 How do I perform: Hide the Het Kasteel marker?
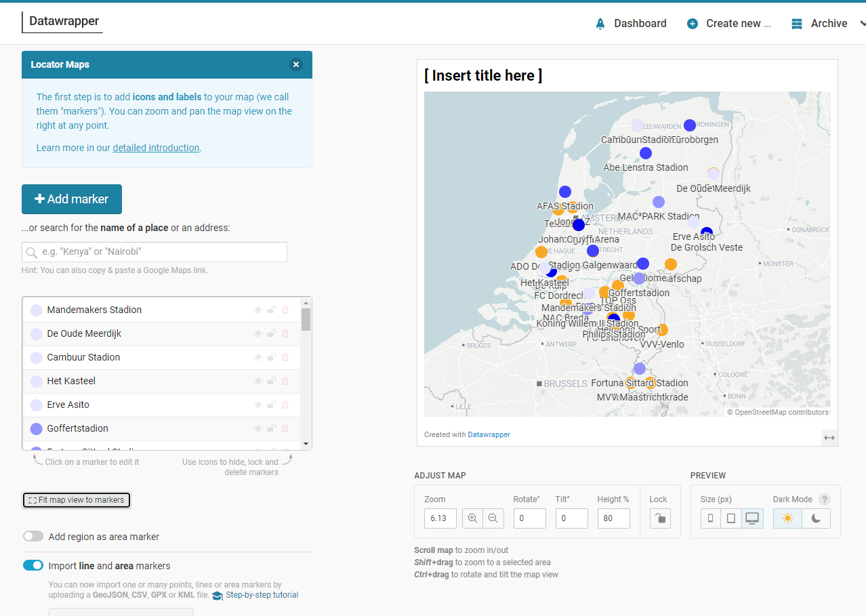[x=258, y=381]
